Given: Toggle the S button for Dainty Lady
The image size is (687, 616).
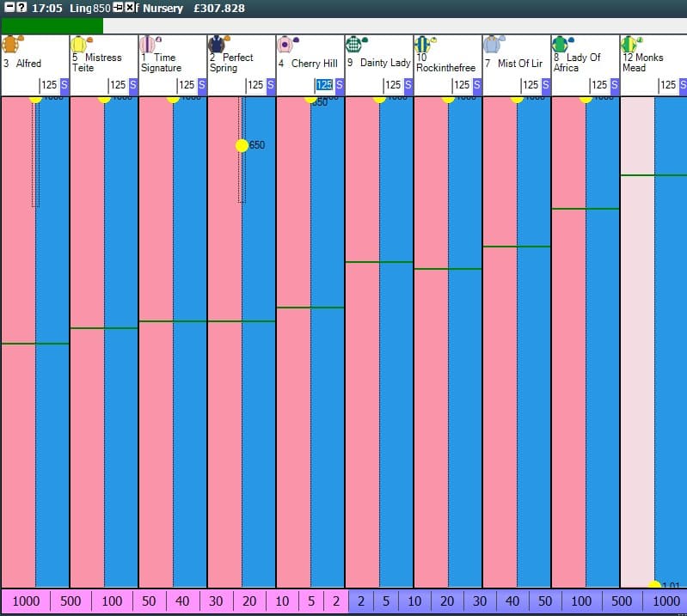Looking at the screenshot, I should click(x=408, y=85).
